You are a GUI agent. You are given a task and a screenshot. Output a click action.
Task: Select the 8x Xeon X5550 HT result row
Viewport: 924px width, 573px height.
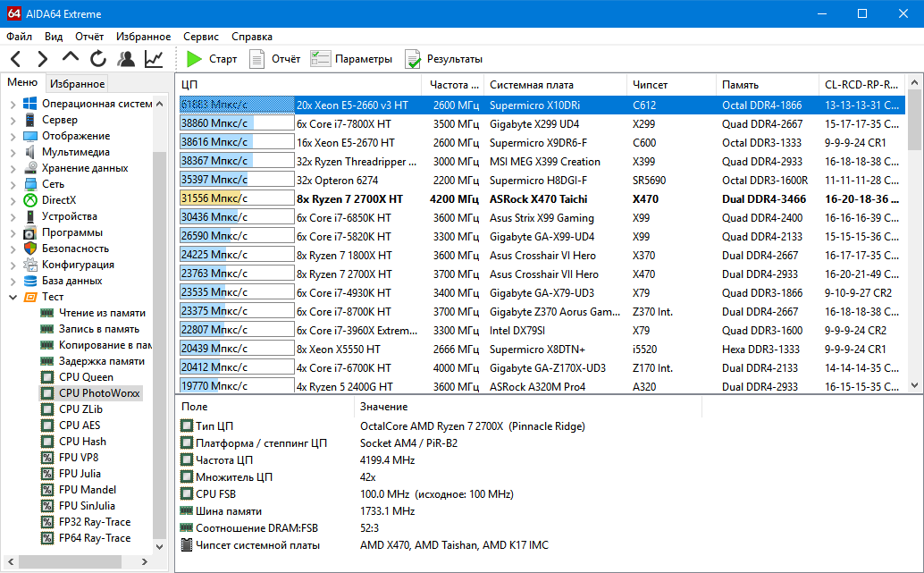(x=541, y=350)
